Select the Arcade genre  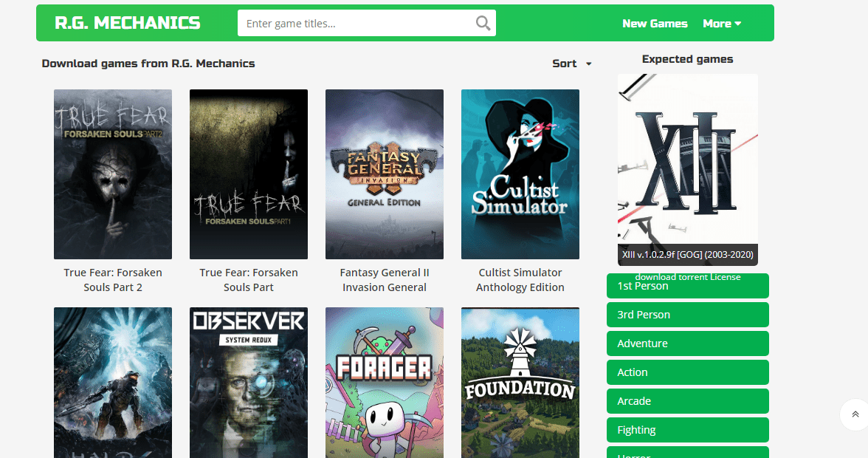pyautogui.click(x=688, y=401)
